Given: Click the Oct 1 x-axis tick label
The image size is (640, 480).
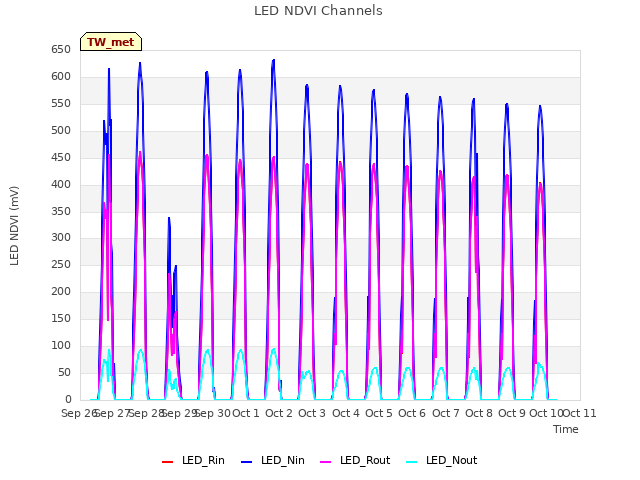Looking at the screenshot, I should 246,413.
